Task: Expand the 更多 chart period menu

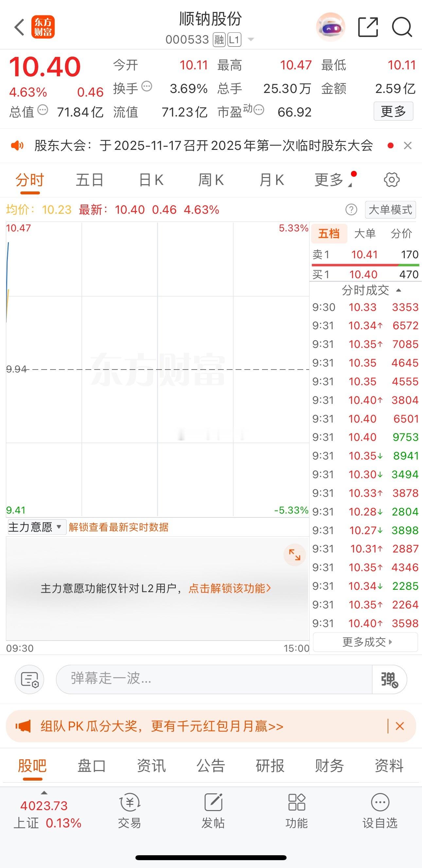Action: click(333, 180)
